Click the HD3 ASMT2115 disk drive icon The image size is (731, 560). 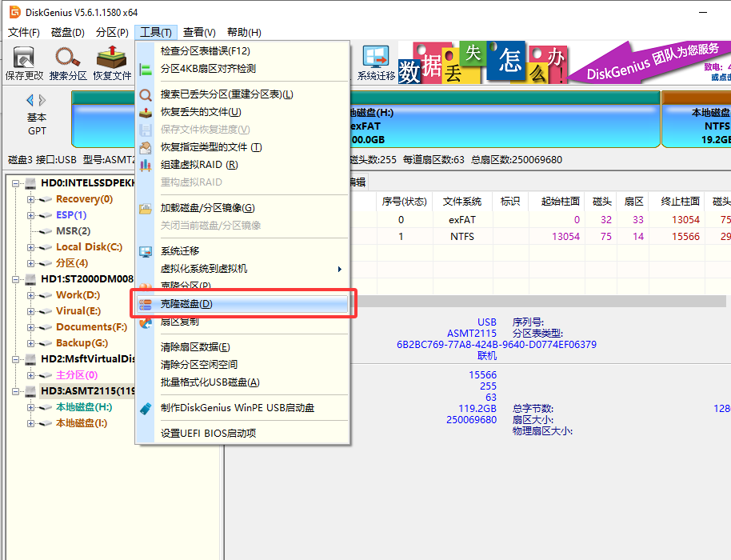coord(30,391)
